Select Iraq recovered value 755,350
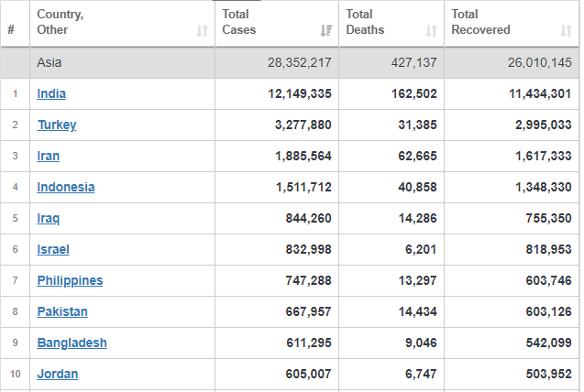The width and height of the screenshot is (584, 392). [x=548, y=218]
